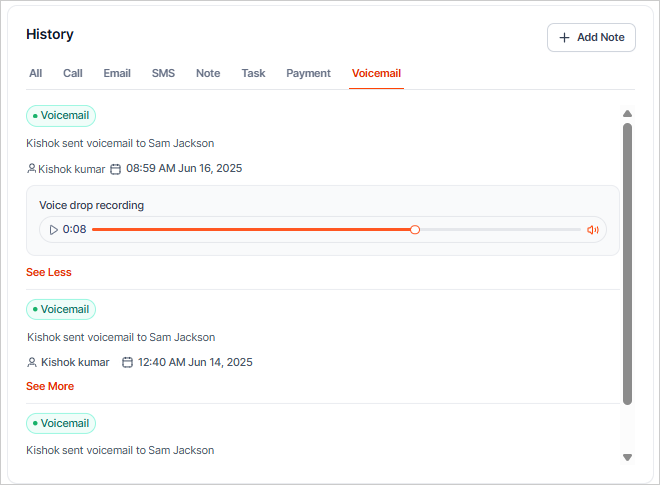Play the voice drop recording
The image size is (660, 485).
pyautogui.click(x=53, y=230)
